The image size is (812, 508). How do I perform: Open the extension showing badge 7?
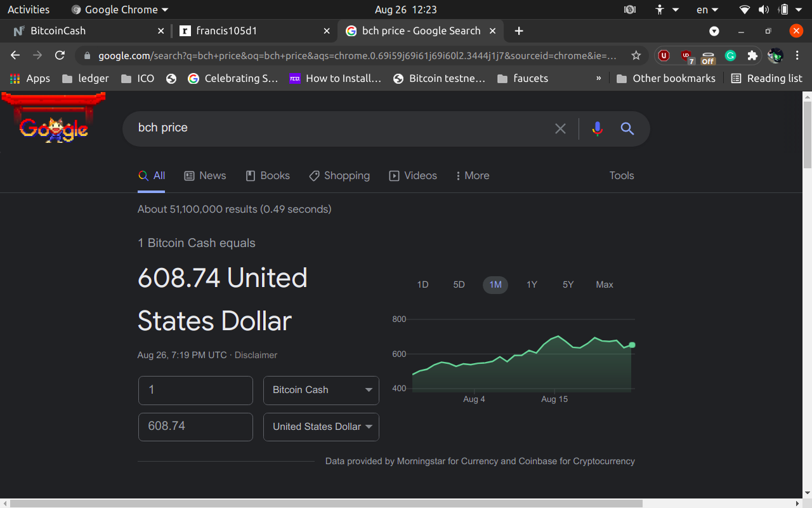687,57
